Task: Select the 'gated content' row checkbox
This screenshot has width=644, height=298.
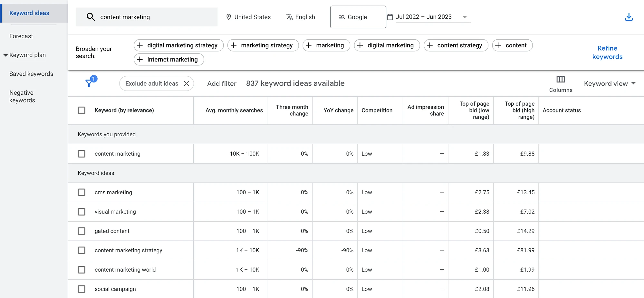Action: 82,231
